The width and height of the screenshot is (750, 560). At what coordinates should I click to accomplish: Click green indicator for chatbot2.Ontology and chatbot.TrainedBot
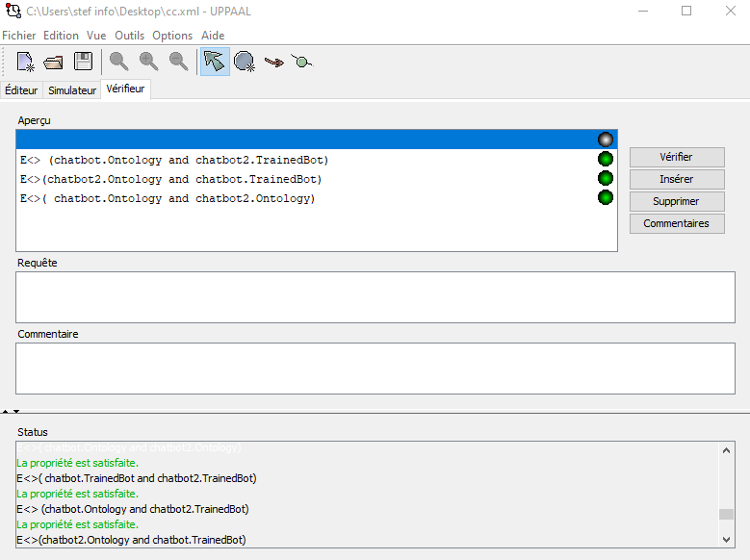[605, 178]
